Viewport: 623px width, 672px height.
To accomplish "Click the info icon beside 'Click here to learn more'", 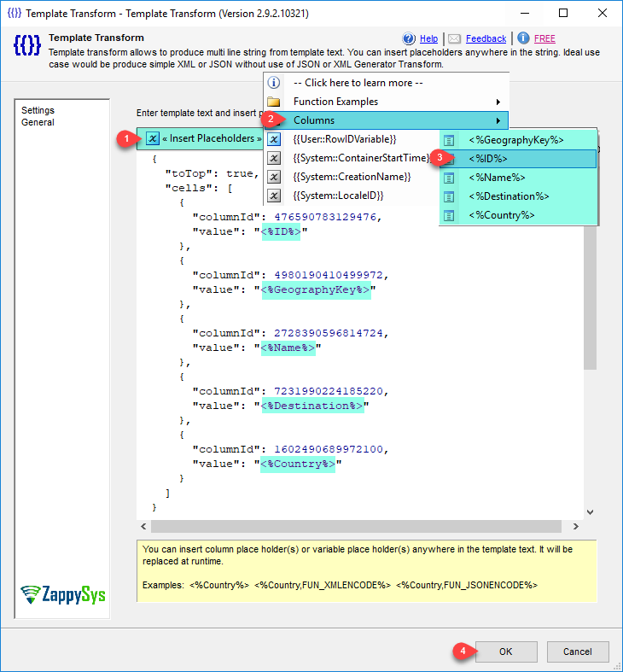I will [x=274, y=82].
